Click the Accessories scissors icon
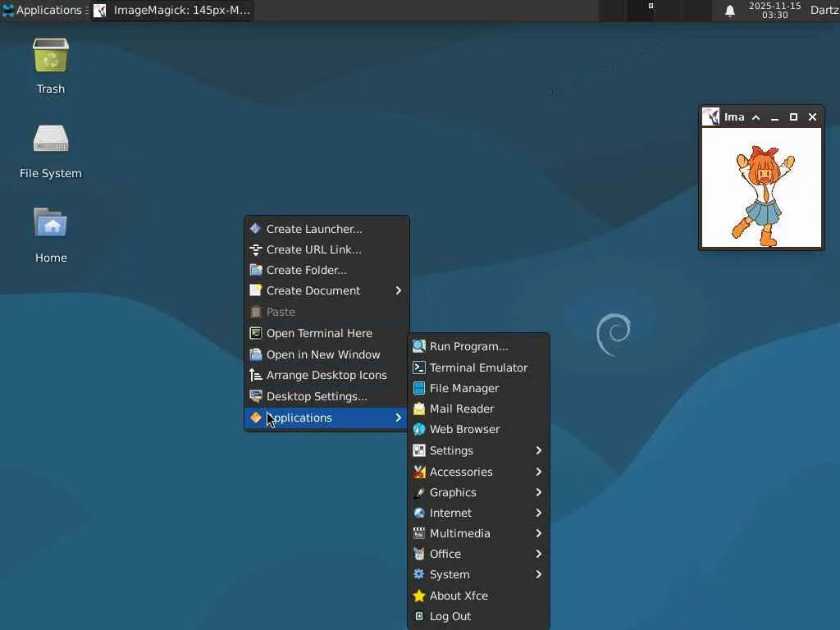Image resolution: width=840 pixels, height=630 pixels. click(x=419, y=472)
